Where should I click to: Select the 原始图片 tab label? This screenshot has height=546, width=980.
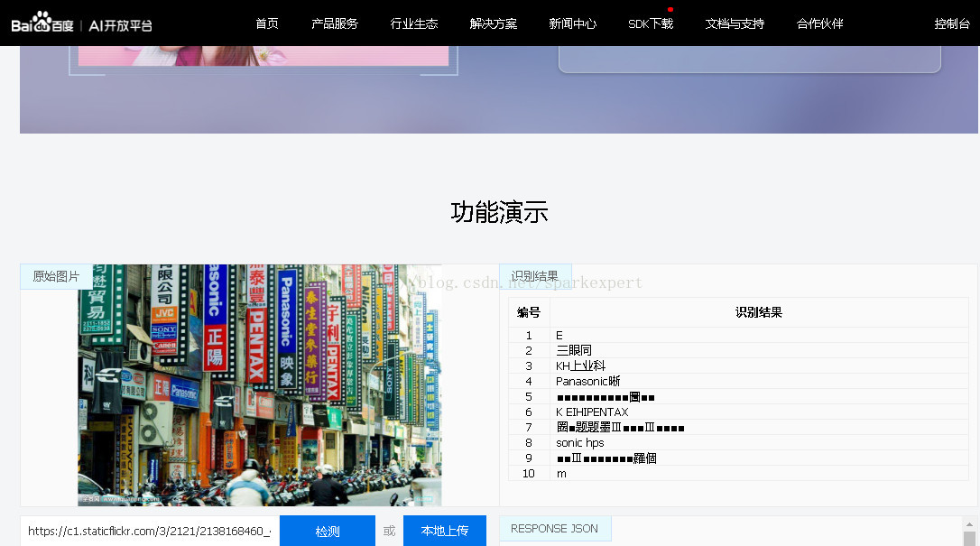(56, 276)
